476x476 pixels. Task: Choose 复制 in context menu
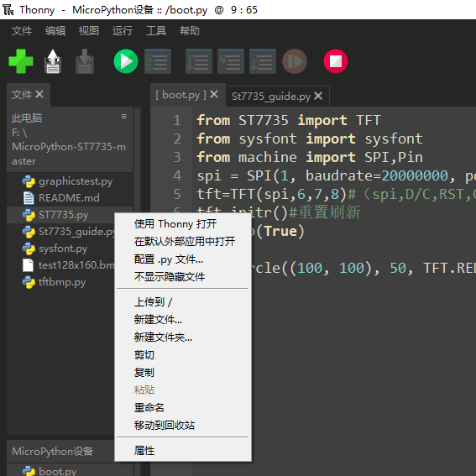click(x=183, y=373)
